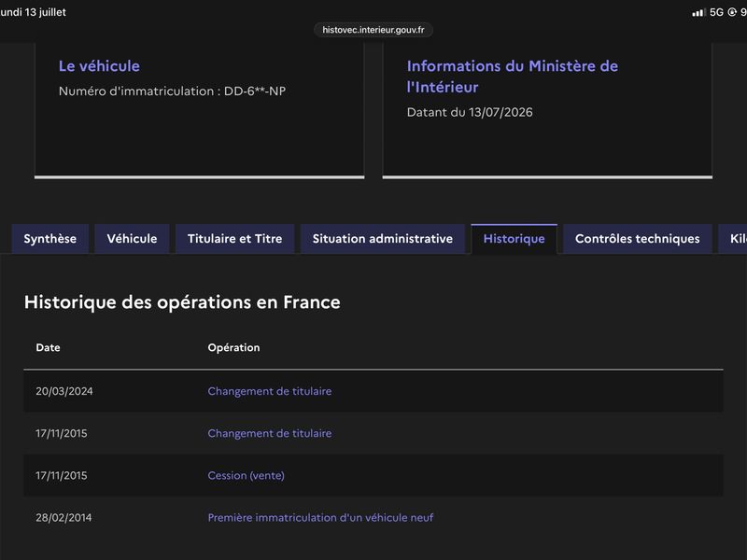747x560 pixels.
Task: Click Première immatriculation d'un véhicule neuf
Action: click(x=320, y=517)
